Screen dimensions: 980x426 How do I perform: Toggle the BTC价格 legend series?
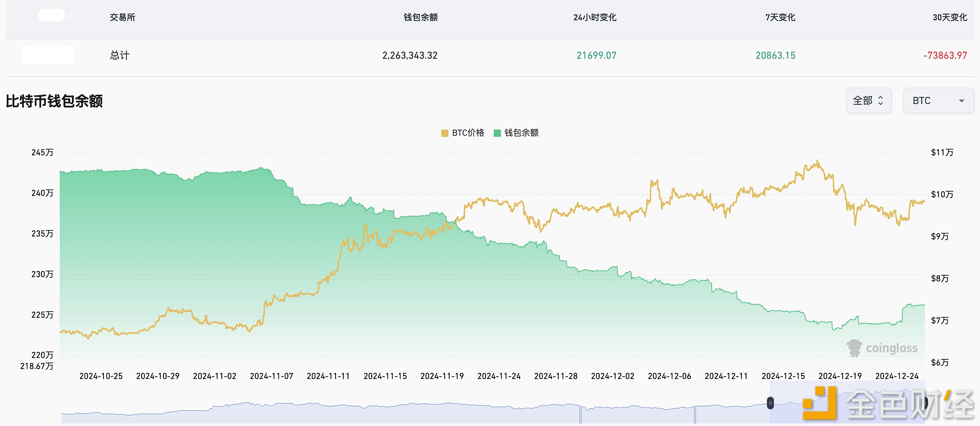coord(463,133)
